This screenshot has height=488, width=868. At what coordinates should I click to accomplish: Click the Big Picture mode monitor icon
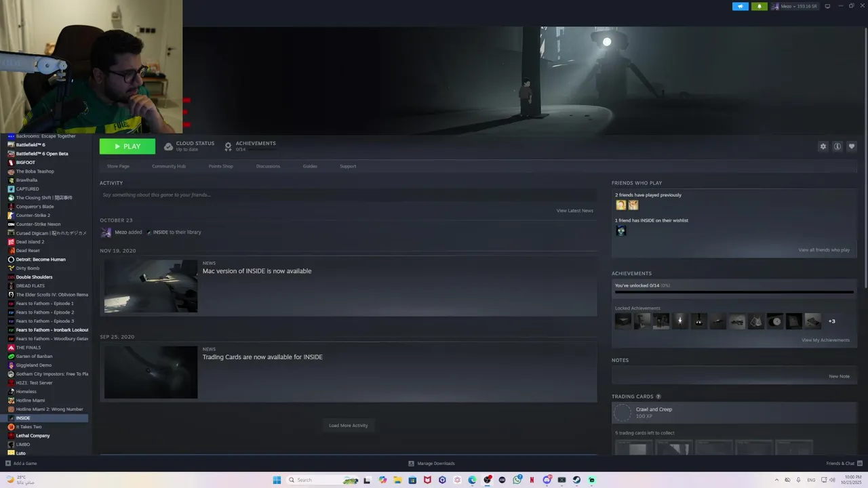click(827, 6)
